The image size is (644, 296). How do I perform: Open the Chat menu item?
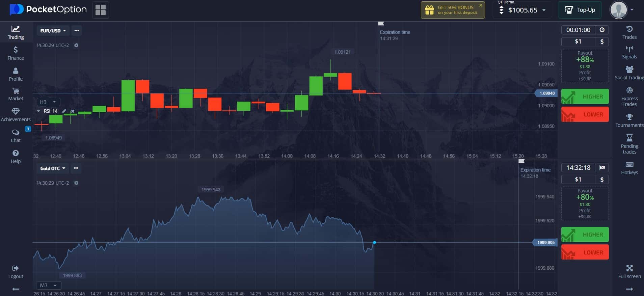pyautogui.click(x=16, y=136)
